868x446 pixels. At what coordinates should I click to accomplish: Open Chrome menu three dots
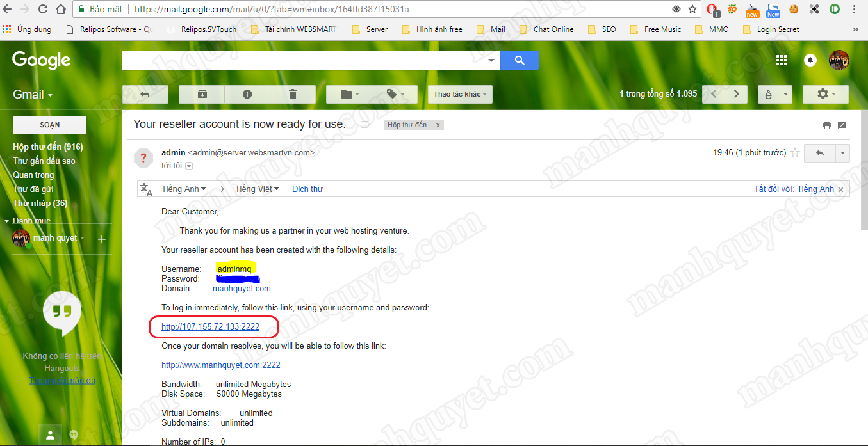coord(855,9)
